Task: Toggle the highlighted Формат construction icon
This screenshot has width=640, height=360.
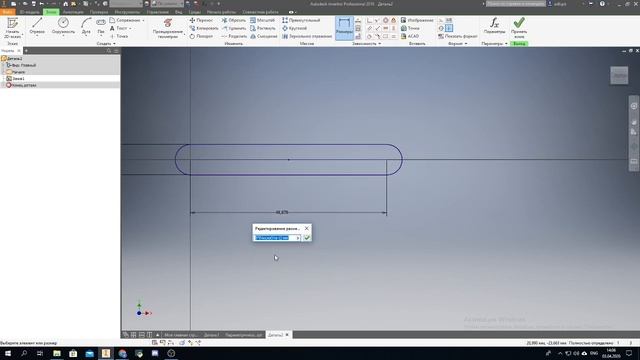Action: 449,28
